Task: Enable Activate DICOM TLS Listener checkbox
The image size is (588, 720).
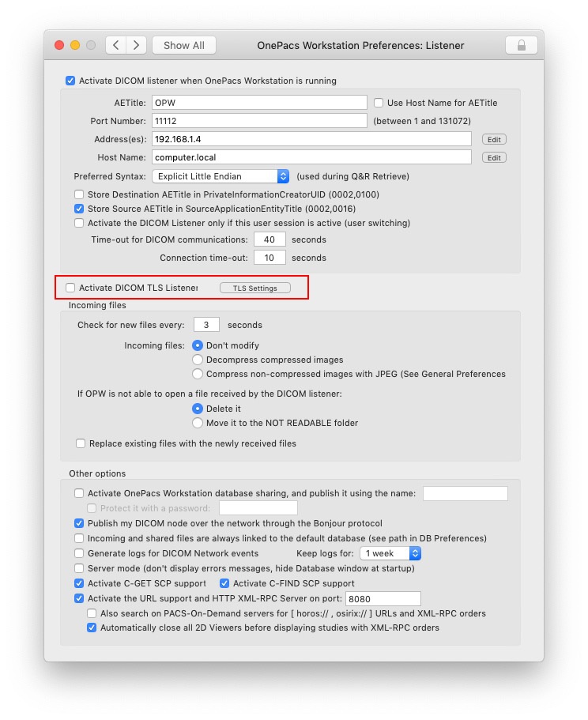Action: (70, 288)
